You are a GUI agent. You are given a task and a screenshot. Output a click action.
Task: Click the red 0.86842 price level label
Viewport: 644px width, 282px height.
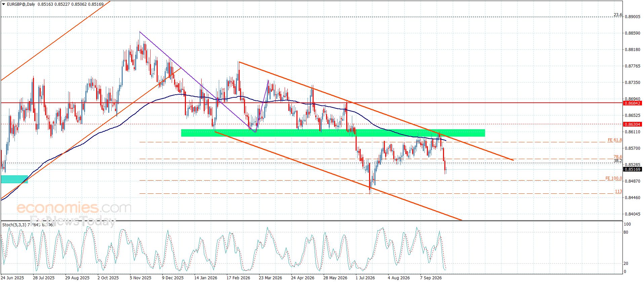[633, 103]
